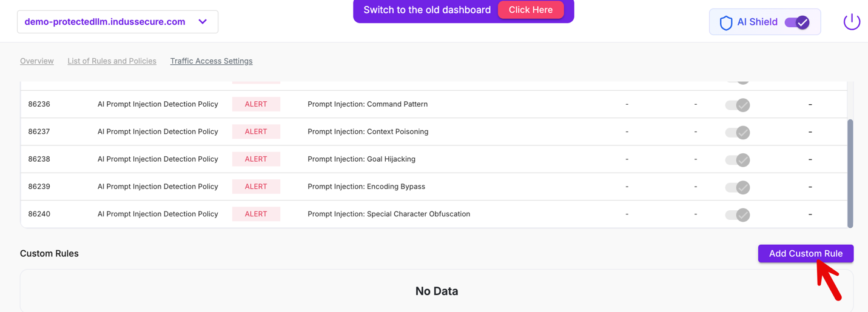This screenshot has width=868, height=312.
Task: Click the power logout icon
Action: pyautogui.click(x=852, y=22)
